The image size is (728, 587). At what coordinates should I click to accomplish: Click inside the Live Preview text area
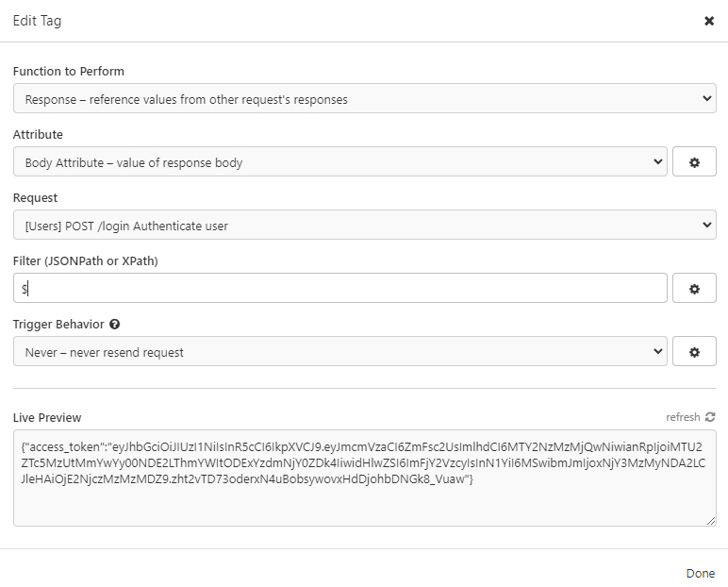coord(364,478)
